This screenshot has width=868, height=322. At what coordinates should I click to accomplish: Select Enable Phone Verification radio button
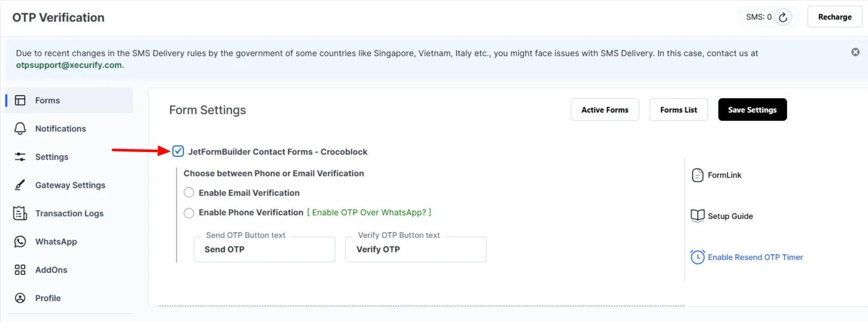tap(189, 213)
